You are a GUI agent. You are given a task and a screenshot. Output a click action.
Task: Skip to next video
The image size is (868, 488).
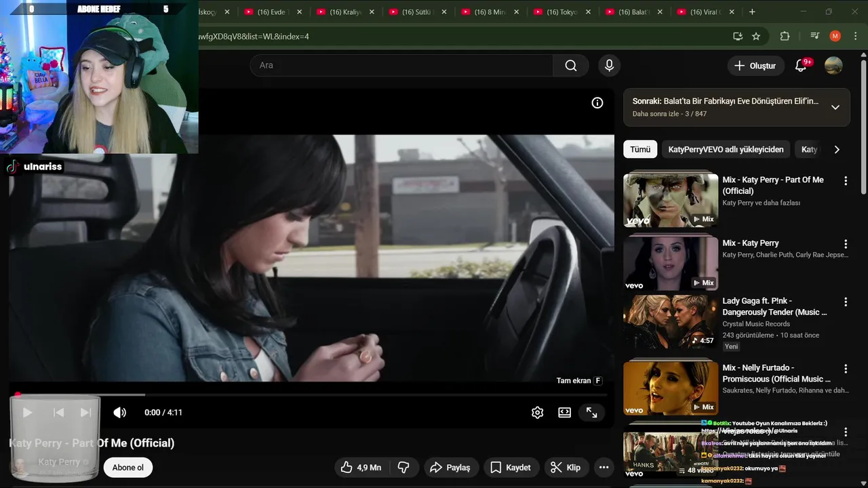85,412
